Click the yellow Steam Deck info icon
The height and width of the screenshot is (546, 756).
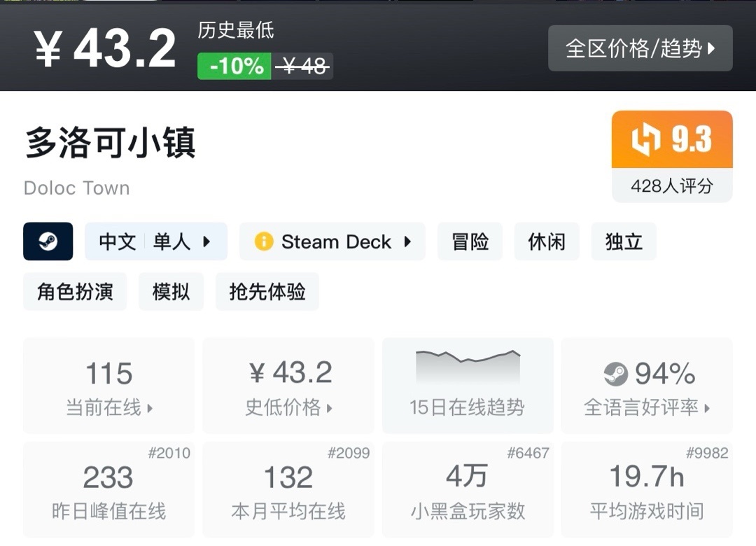click(x=263, y=242)
